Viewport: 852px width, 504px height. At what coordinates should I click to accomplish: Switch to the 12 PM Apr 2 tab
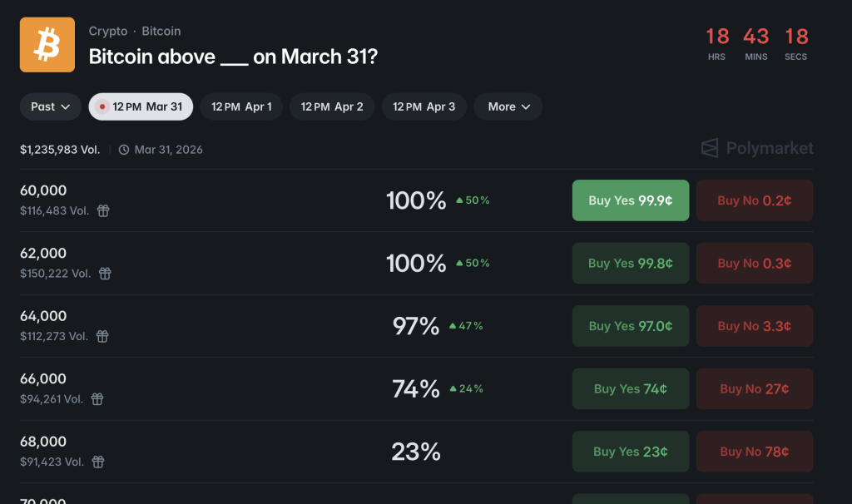tap(332, 106)
